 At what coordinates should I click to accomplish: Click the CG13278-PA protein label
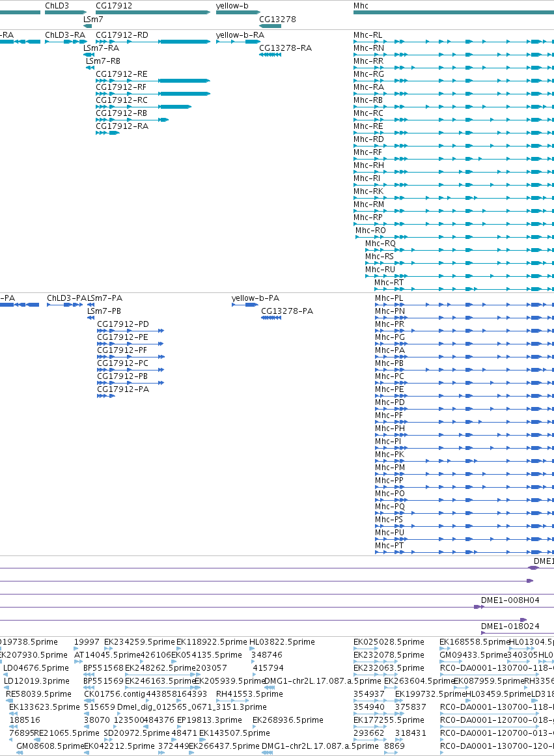[287, 311]
